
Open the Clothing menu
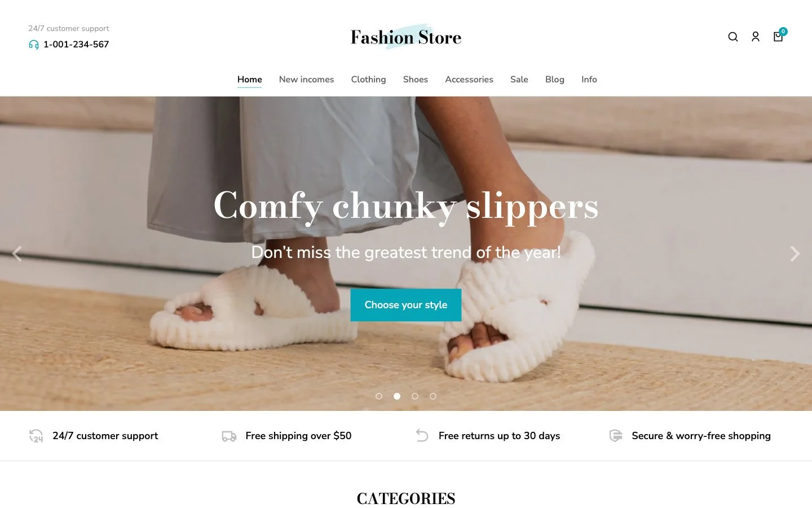(x=368, y=80)
